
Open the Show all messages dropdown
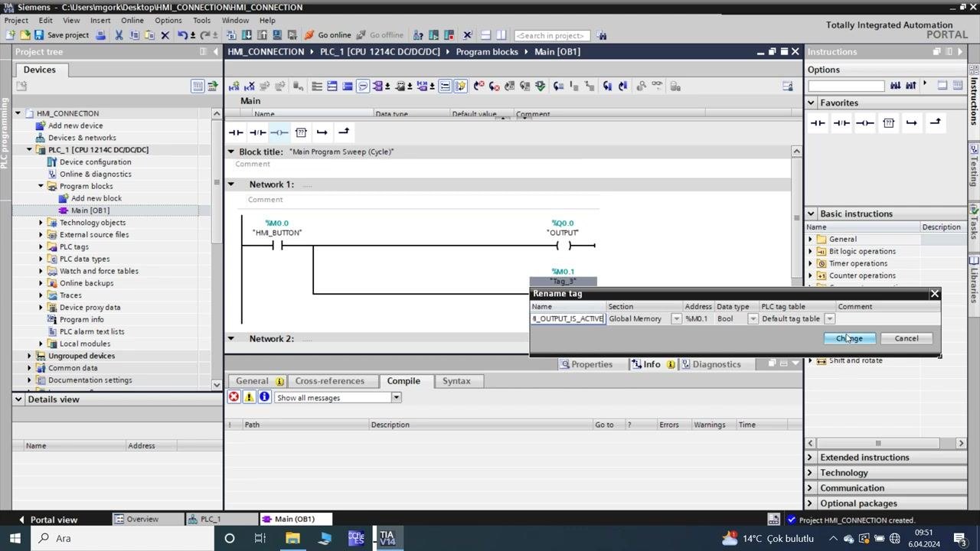[396, 398]
